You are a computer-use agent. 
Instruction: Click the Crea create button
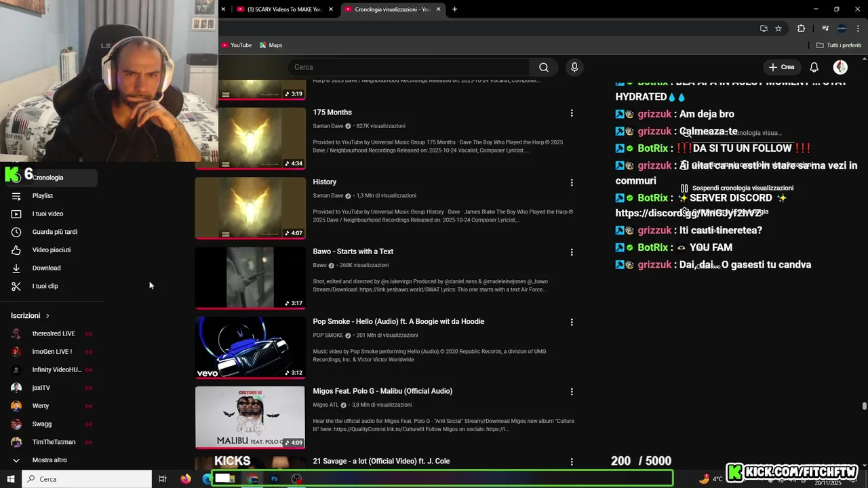(781, 67)
